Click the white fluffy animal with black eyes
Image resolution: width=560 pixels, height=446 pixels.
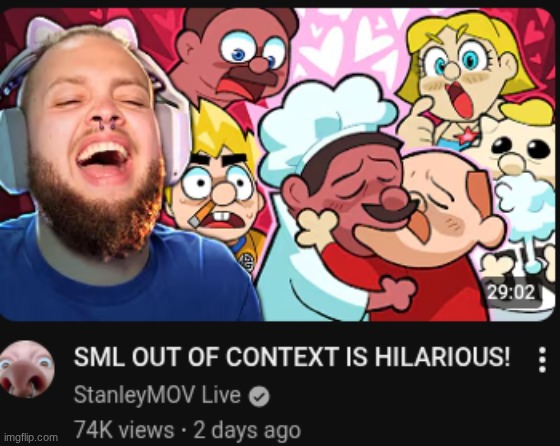520,150
